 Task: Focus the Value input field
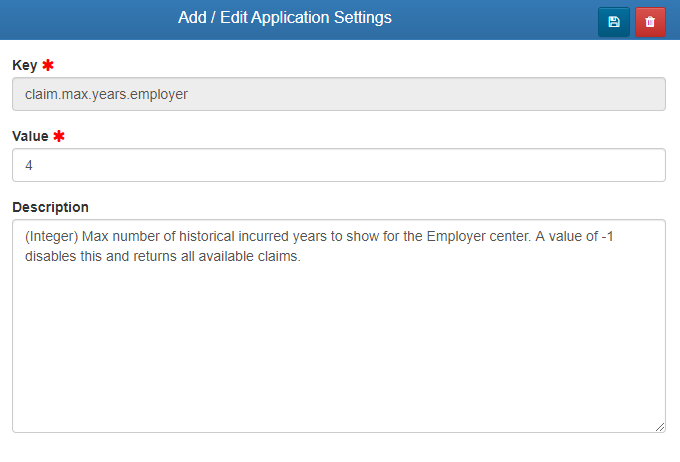[x=339, y=165]
